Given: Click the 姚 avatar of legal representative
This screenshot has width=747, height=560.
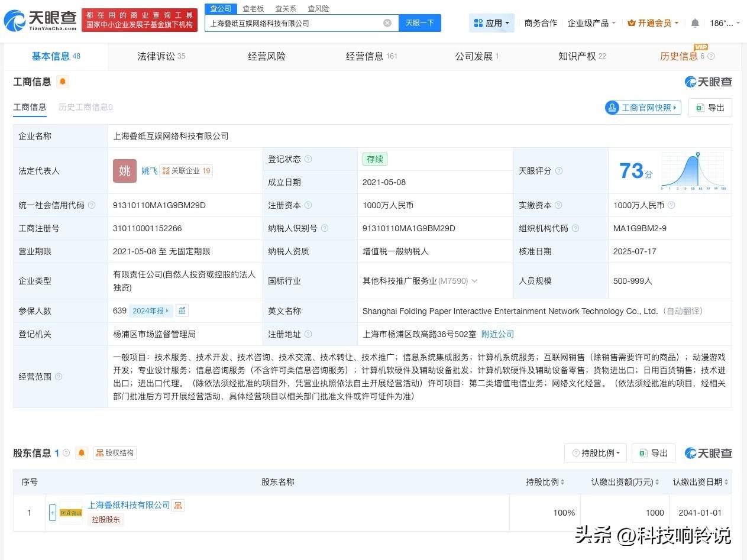Looking at the screenshot, I should (125, 171).
